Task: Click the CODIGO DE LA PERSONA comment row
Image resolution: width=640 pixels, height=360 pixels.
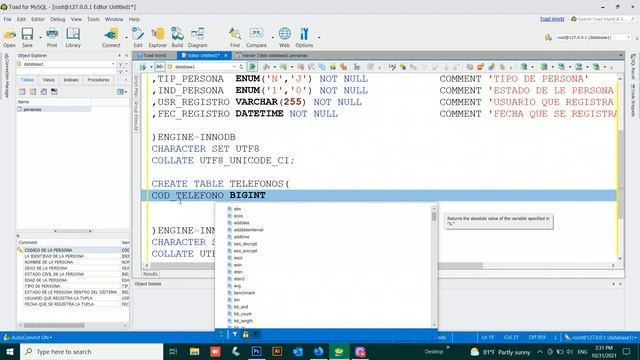Action: click(x=48, y=250)
